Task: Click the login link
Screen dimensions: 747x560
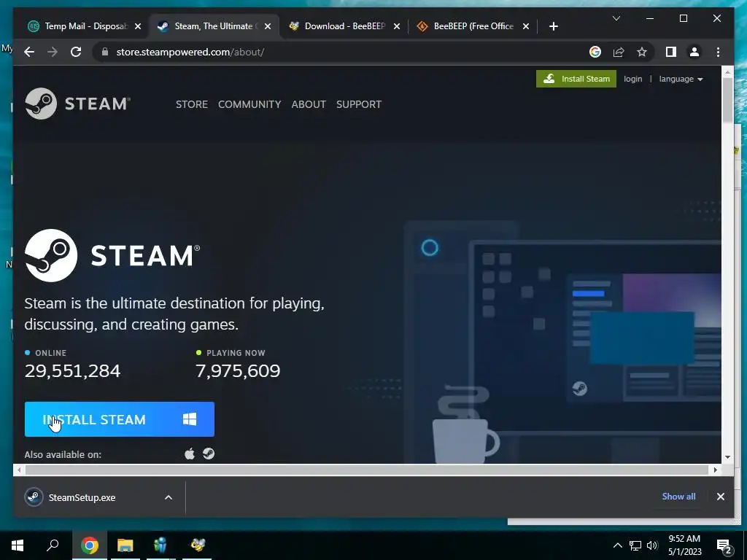Action: point(632,79)
